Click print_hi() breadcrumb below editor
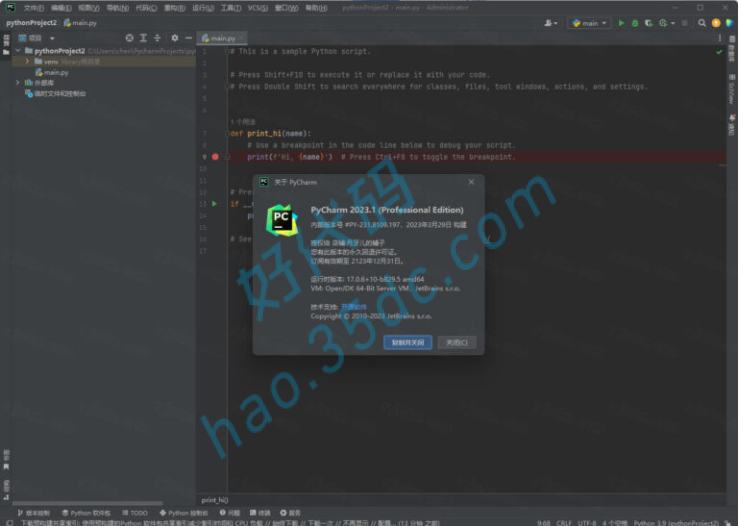741x526 pixels. 215,500
